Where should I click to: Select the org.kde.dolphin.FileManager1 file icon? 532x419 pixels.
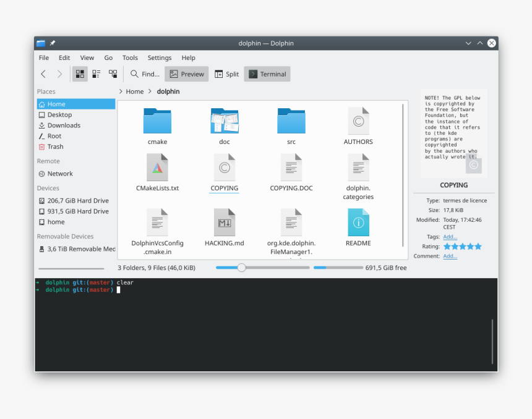[x=291, y=222]
